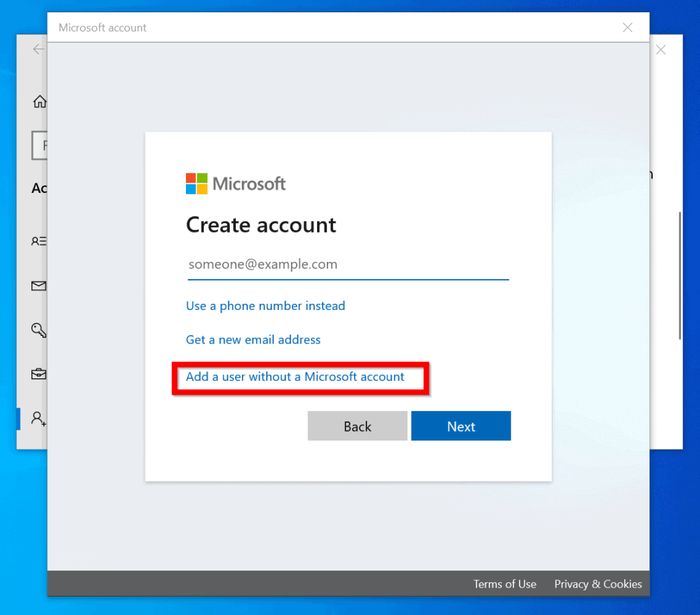Open Terms of Use link
Screen dimensions: 700x615
click(505, 584)
